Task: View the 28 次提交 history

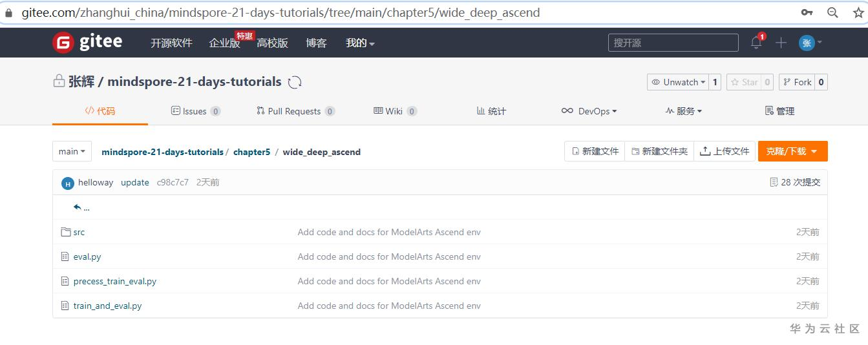Action: pos(795,183)
